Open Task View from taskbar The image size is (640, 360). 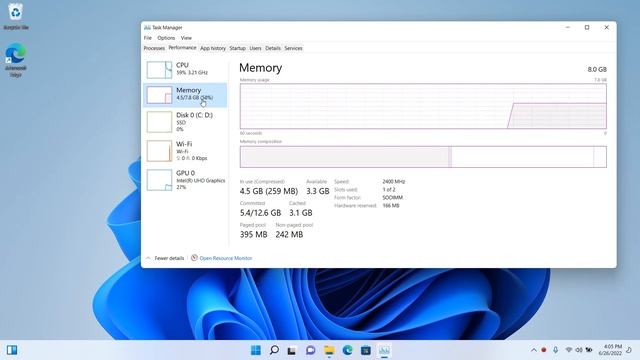pos(292,350)
